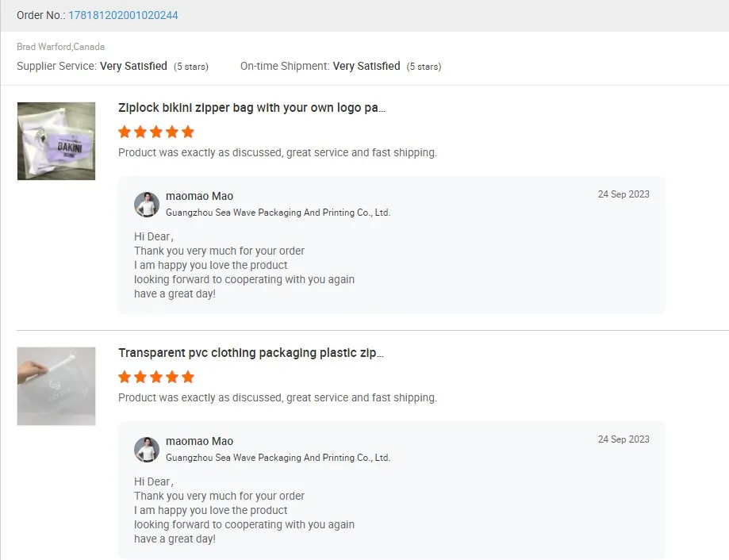Select maomao Mao name in first reply

199,196
